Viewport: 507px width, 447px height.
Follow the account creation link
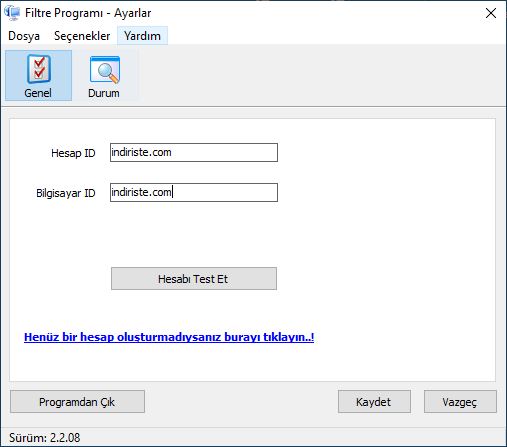click(169, 337)
